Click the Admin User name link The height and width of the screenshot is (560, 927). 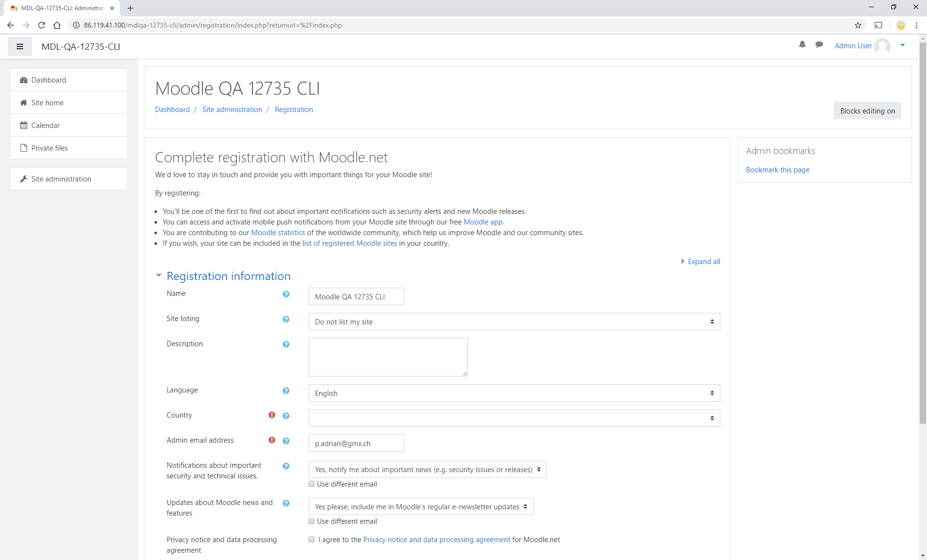click(853, 46)
